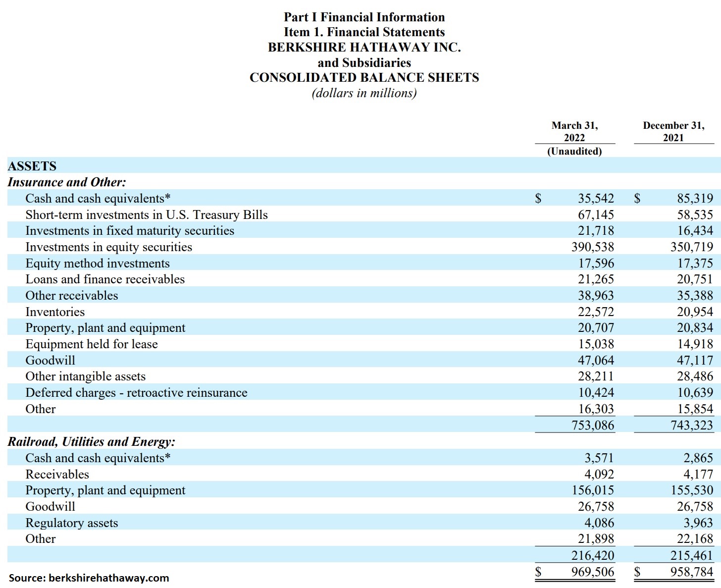This screenshot has height=588, width=721.
Task: Select 'Deferred charges - retroactive reinsurance' label
Action: [136, 393]
